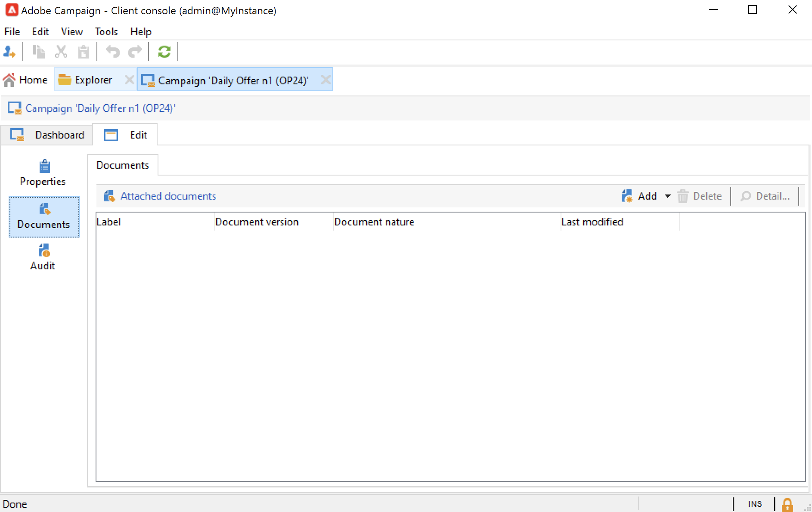Click the Delete trash can icon
This screenshot has height=512, width=812.
(x=683, y=196)
